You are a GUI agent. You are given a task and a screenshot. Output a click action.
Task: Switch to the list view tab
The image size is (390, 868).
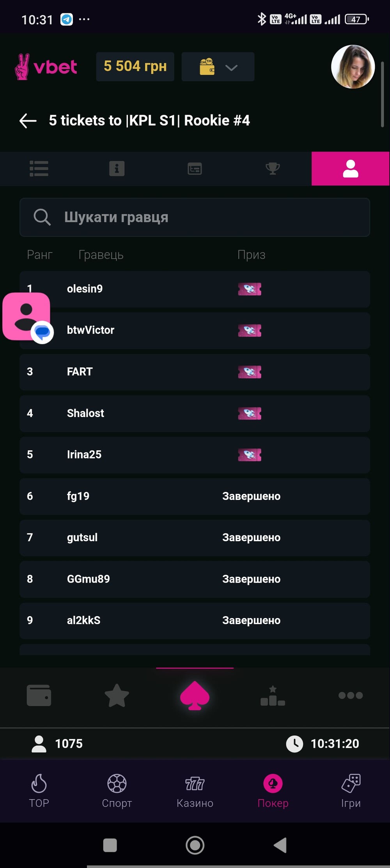pyautogui.click(x=39, y=169)
